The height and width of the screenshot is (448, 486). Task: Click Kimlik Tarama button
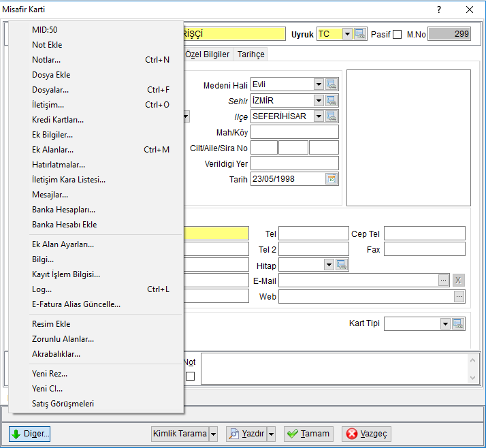coord(180,434)
